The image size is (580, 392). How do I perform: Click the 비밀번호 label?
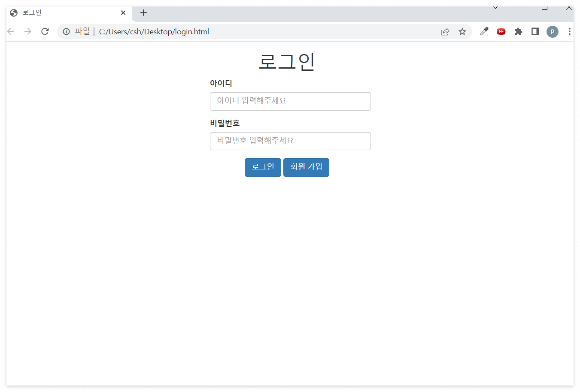[225, 123]
